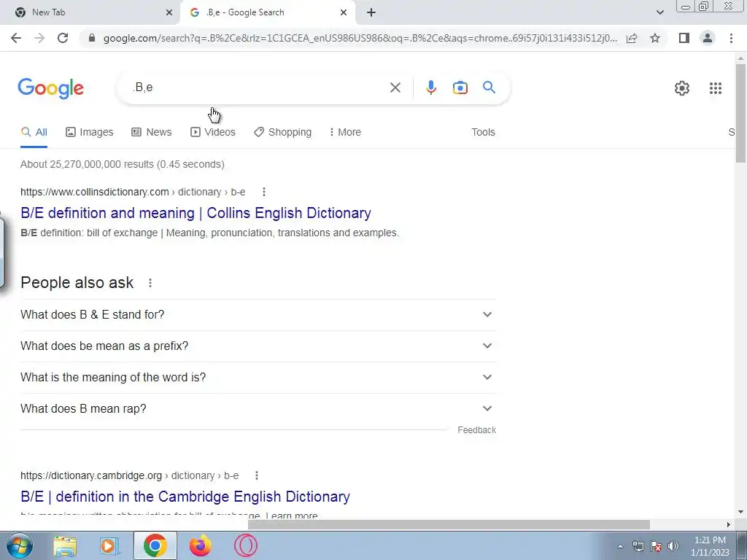The image size is (747, 560).
Task: Click the scroll right arrow
Action: coord(729,524)
